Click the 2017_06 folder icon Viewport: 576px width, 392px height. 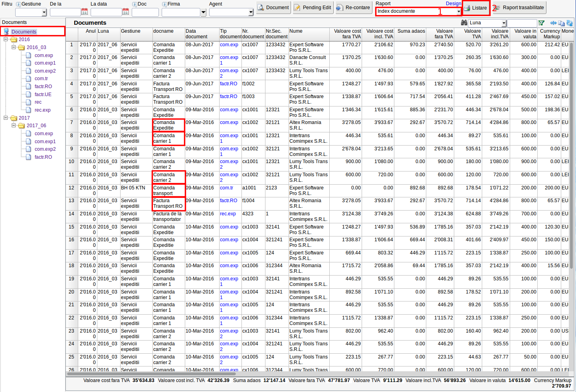coord(22,126)
